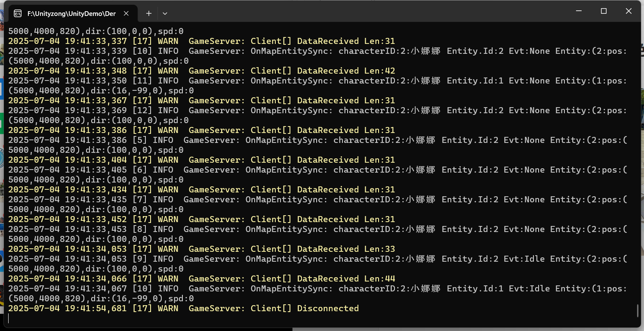
Task: Close the terminal window
Action: tap(629, 11)
